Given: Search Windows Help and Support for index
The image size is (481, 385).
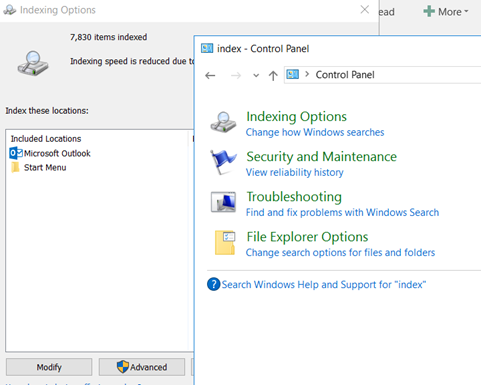Looking at the screenshot, I should (324, 284).
